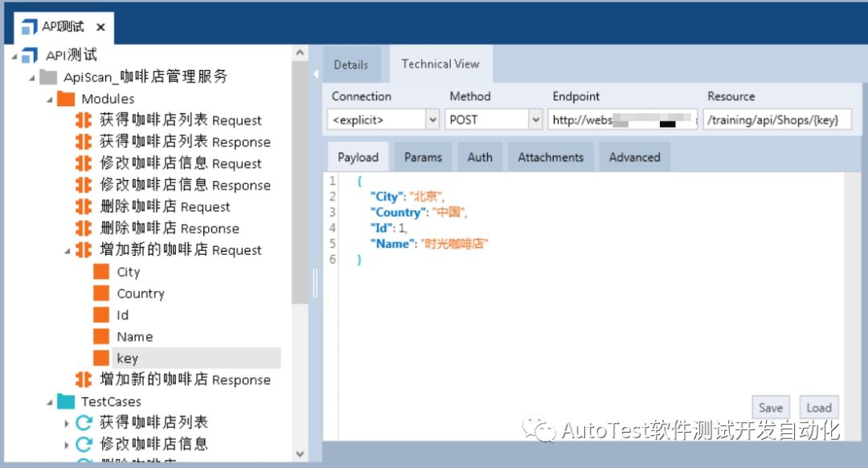The image size is (868, 468).
Task: Click the tree scrollbar down arrow
Action: pyautogui.click(x=300, y=454)
